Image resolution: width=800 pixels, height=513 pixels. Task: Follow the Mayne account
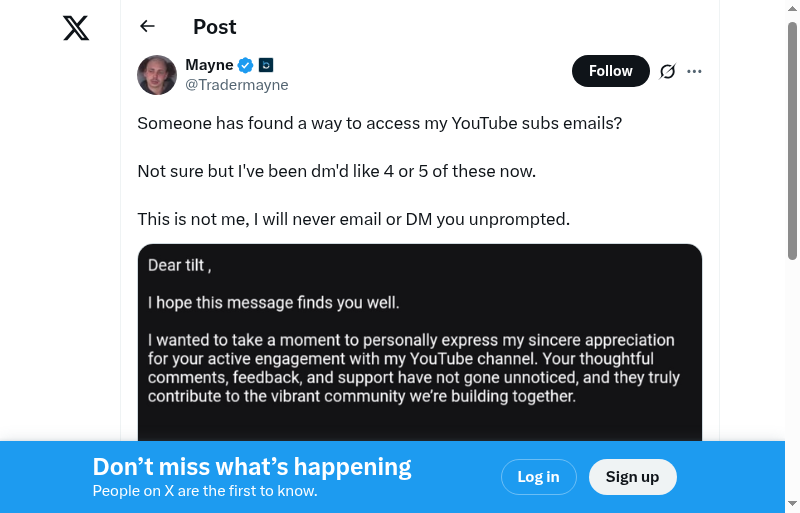point(610,71)
